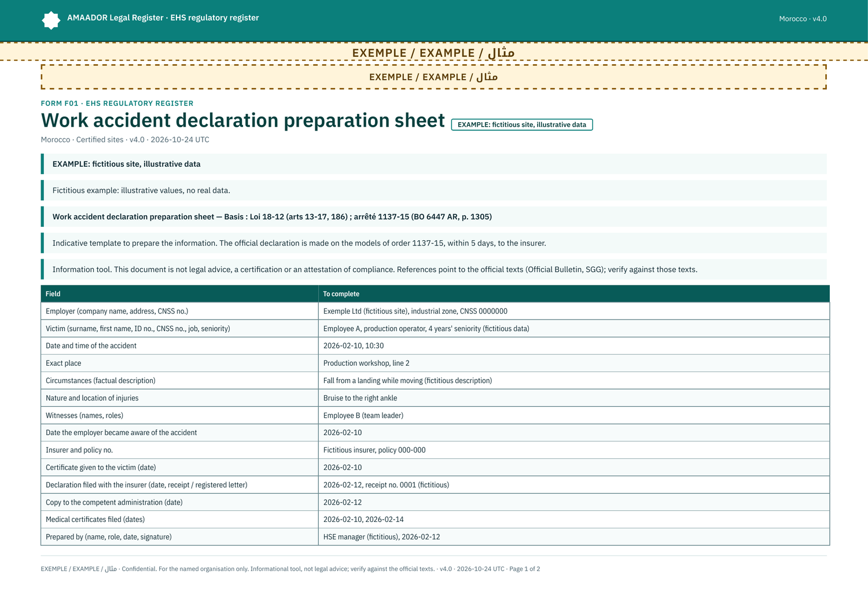Click the 'Certificate given to the victim (date)' cell

180,468
